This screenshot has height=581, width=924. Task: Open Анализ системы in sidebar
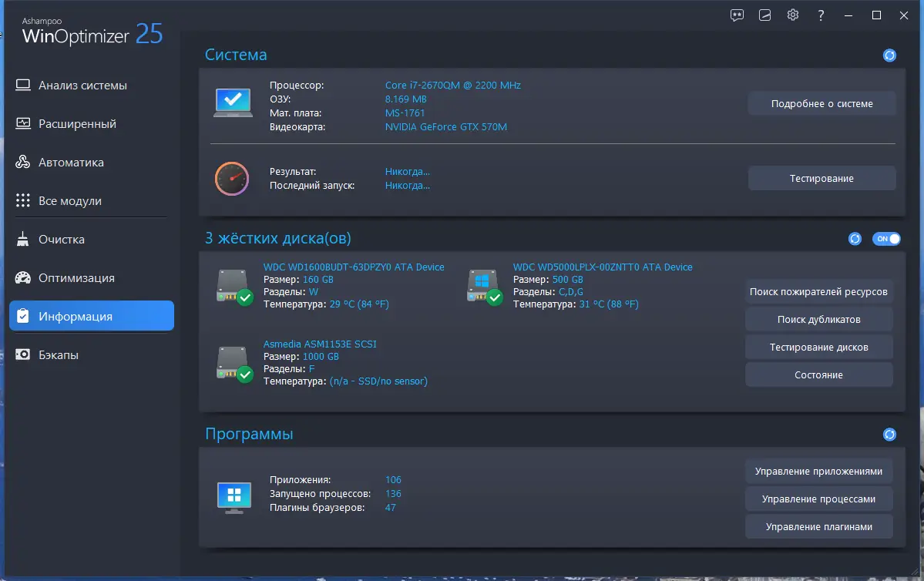tap(92, 86)
